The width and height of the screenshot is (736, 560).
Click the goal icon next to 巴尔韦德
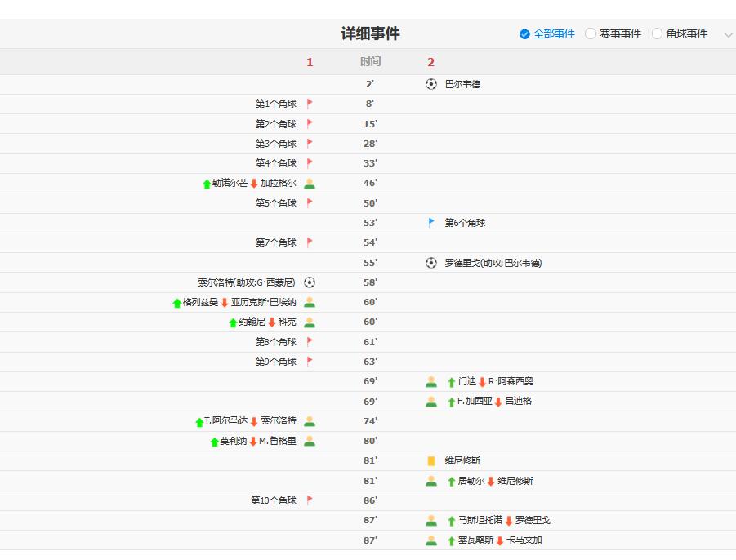pos(431,82)
